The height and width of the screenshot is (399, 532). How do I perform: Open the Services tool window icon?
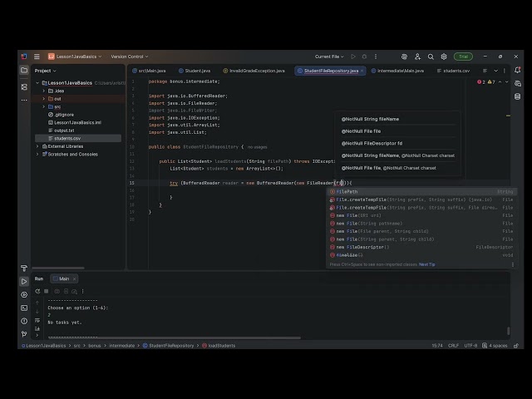24,294
